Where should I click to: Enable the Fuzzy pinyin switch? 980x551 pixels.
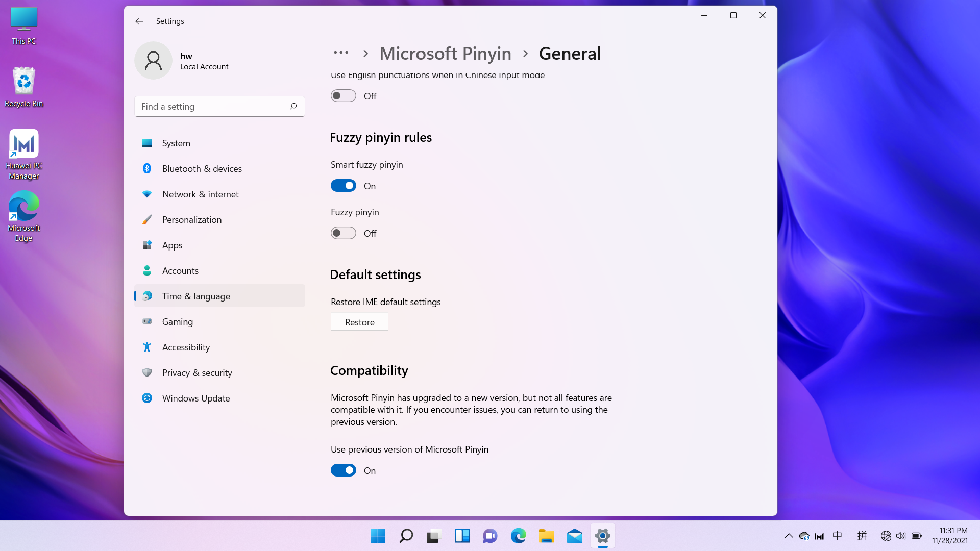(344, 233)
